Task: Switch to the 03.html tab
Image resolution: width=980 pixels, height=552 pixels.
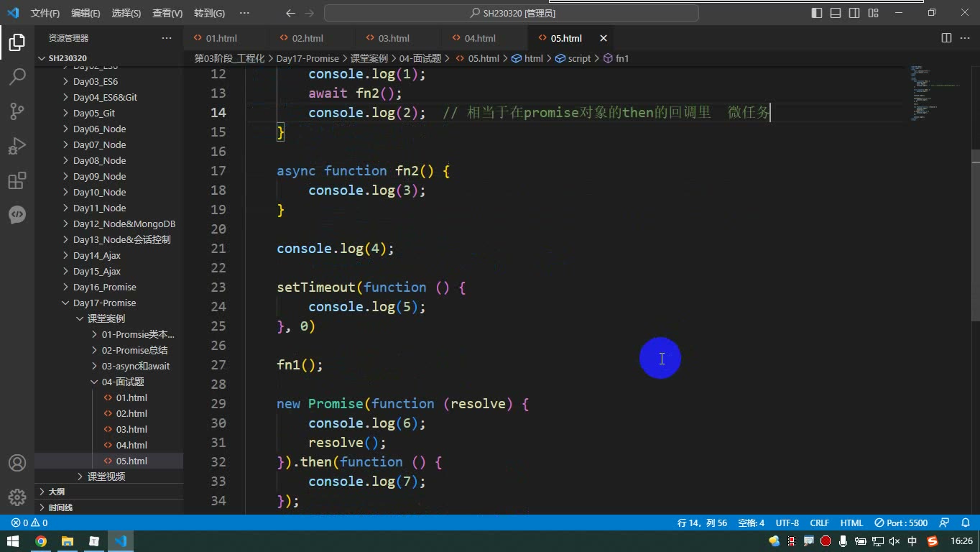Action: (394, 38)
